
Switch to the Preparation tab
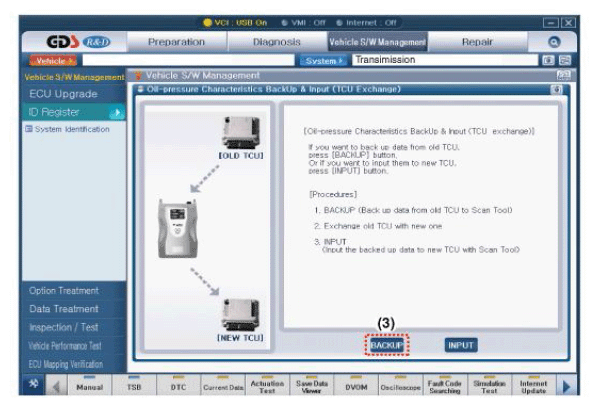(176, 42)
